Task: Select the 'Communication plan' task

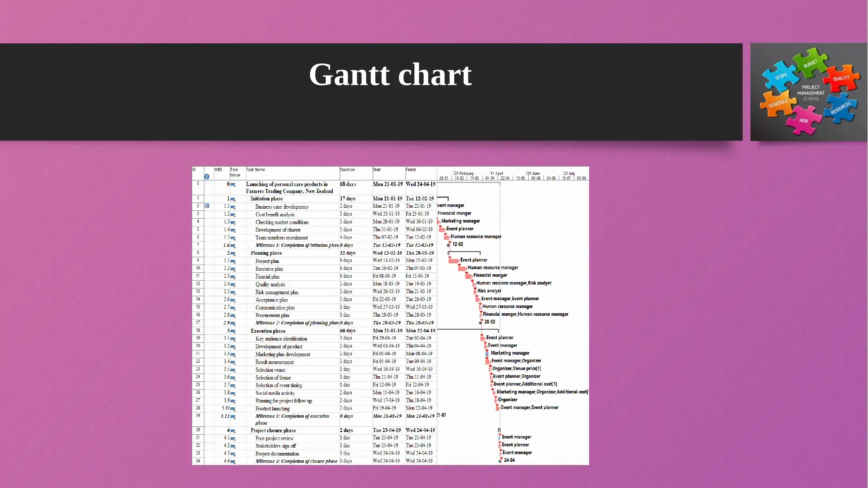Action: click(275, 308)
